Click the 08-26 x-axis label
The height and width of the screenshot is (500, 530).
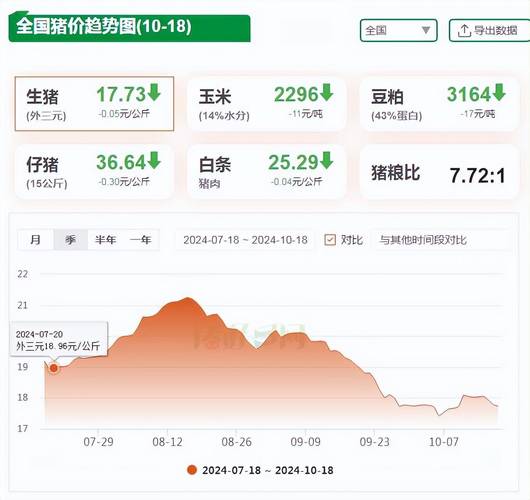click(x=236, y=442)
